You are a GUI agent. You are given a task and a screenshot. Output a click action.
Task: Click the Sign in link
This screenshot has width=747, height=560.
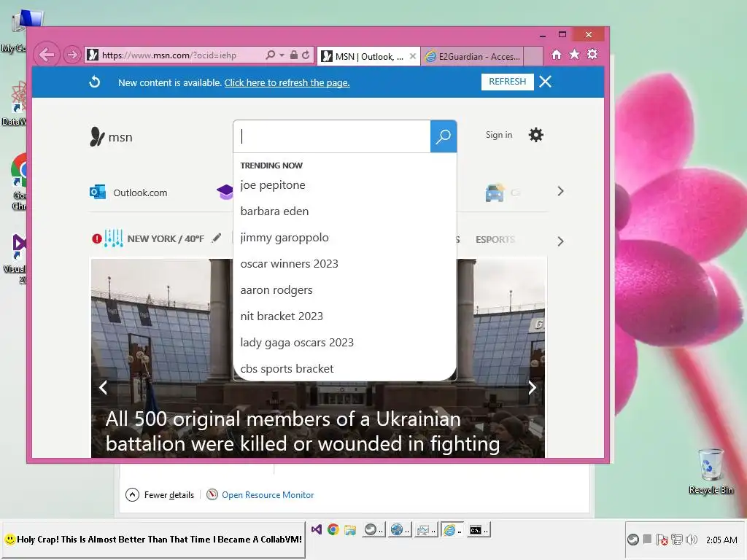pyautogui.click(x=499, y=135)
